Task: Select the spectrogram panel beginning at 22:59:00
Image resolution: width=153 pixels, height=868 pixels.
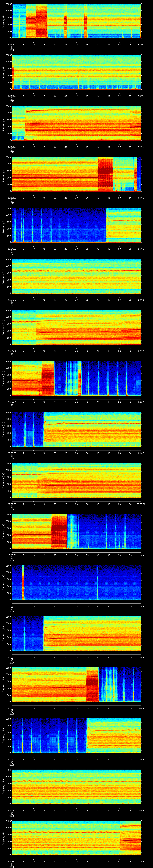Action: click(77, 480)
